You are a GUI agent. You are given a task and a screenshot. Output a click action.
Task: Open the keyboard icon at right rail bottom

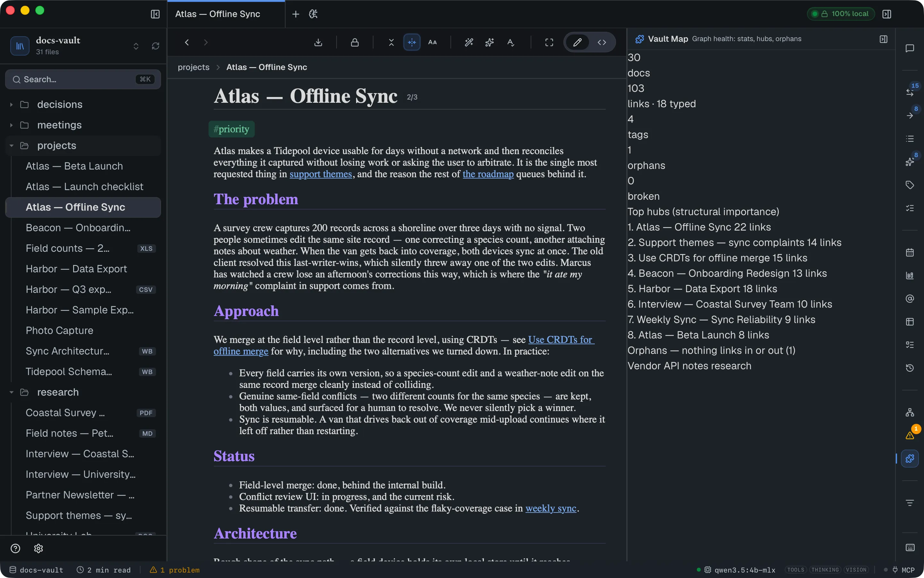point(910,547)
